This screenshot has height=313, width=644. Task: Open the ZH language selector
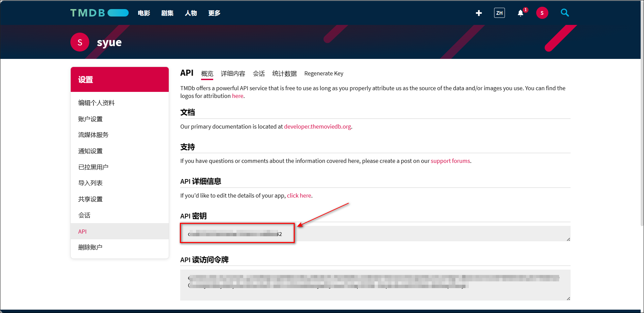499,13
